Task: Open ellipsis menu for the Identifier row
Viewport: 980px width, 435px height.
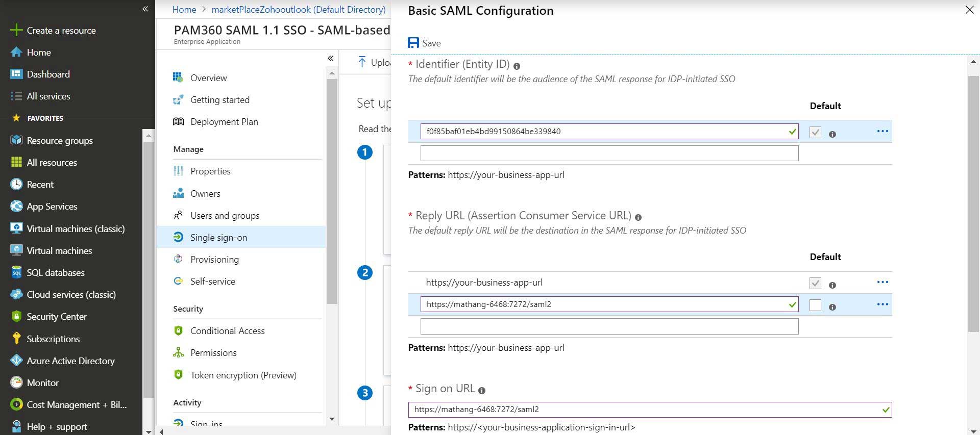Action: pos(882,131)
